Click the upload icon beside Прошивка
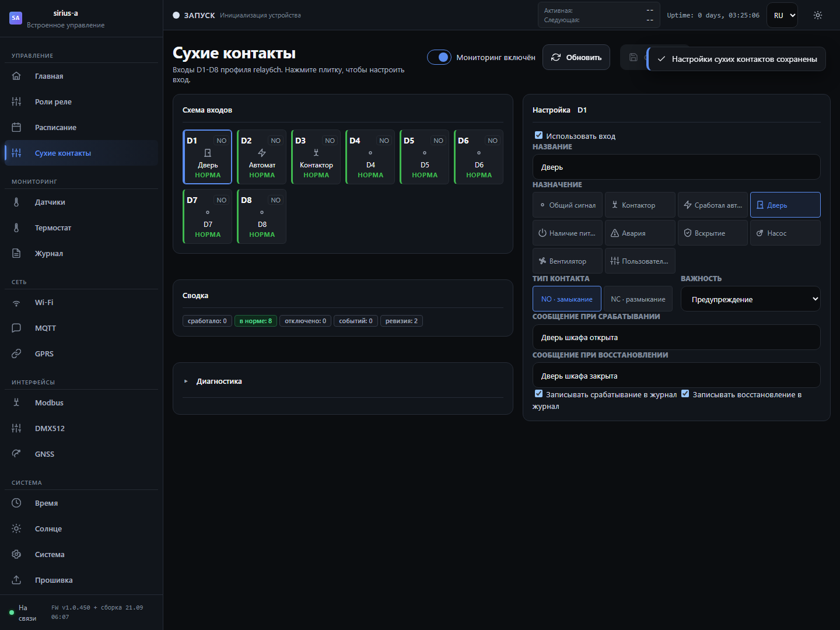Screen dimensions: 840x630 click(16, 580)
